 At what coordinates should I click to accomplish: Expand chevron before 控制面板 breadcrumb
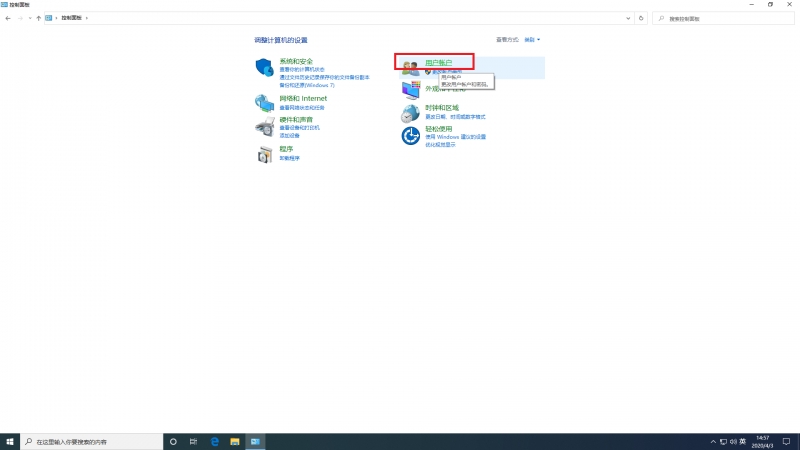[56, 18]
